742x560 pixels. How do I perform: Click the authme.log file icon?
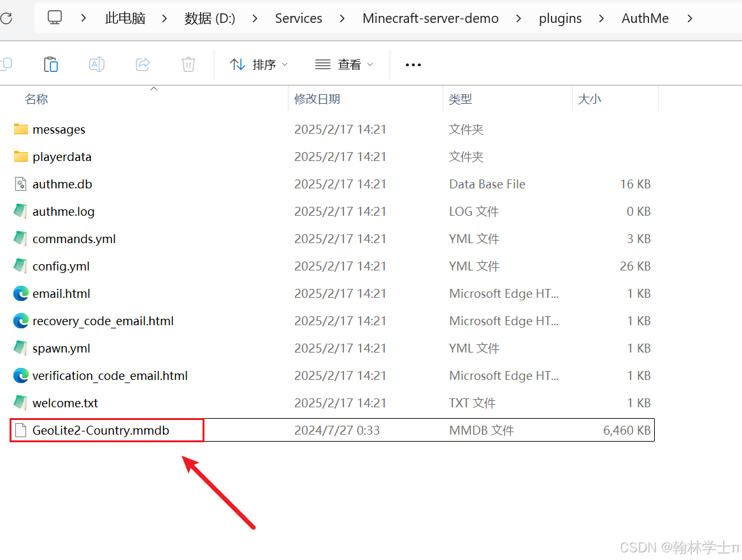pyautogui.click(x=20, y=211)
